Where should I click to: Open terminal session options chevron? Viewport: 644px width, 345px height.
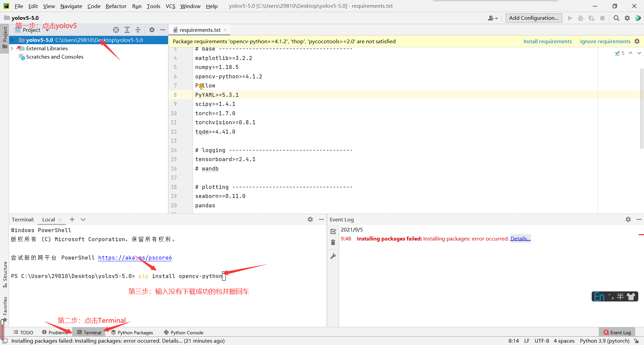click(x=83, y=219)
